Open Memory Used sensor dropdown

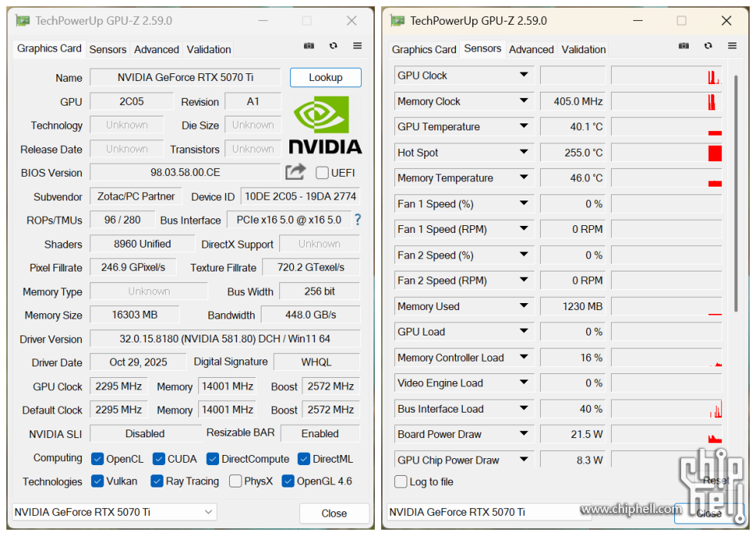(524, 305)
